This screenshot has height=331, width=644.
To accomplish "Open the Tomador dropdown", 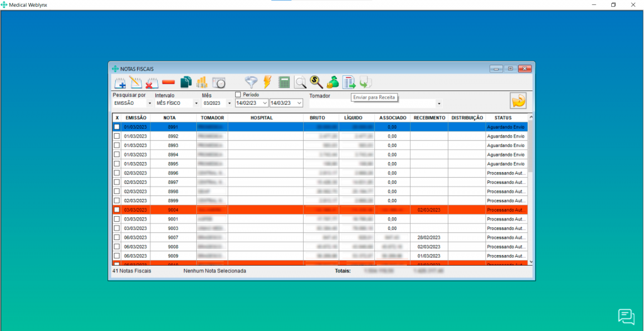I will [x=438, y=103].
